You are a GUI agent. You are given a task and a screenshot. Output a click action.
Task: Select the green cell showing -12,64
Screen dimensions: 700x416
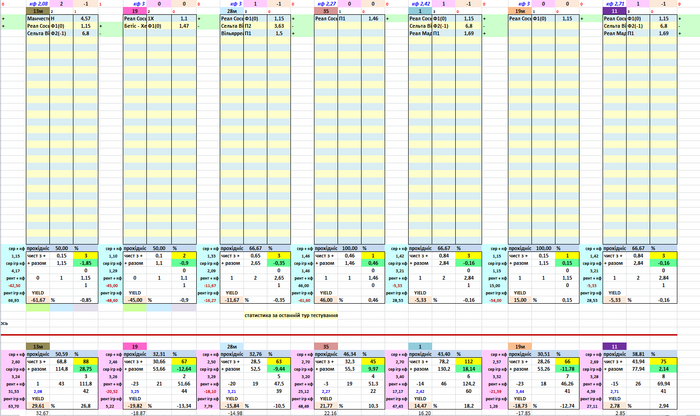tap(183, 369)
